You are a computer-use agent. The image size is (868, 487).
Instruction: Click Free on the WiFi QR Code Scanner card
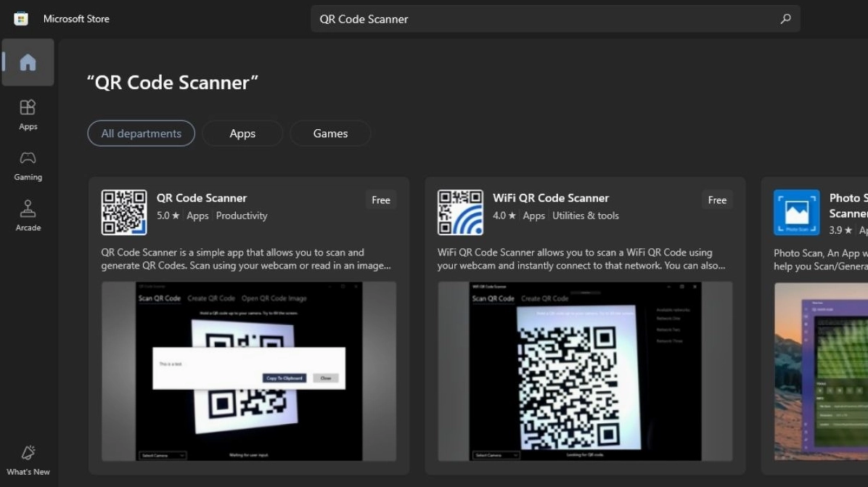click(717, 200)
